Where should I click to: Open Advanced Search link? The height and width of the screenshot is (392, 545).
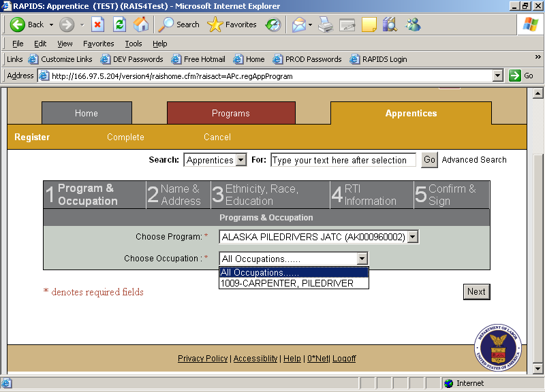(474, 160)
